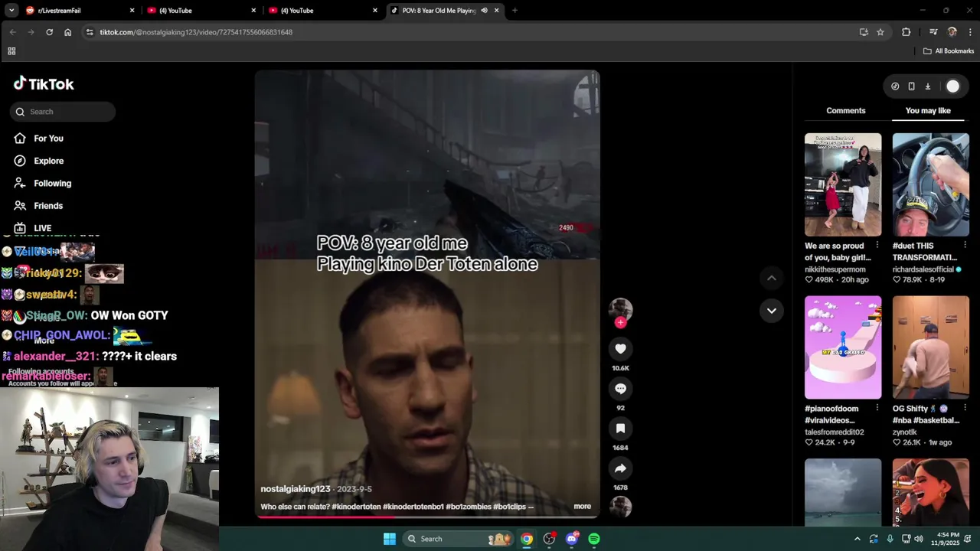
Task: Open comments via the speech bubble icon
Action: click(620, 389)
